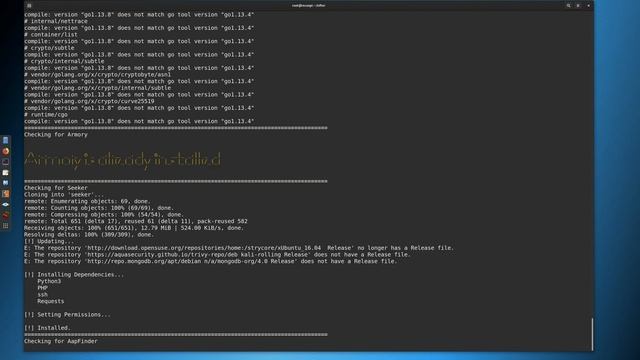Click the 'Checking for Armory' line
Image resolution: width=640 pixels, height=360 pixels.
point(56,135)
